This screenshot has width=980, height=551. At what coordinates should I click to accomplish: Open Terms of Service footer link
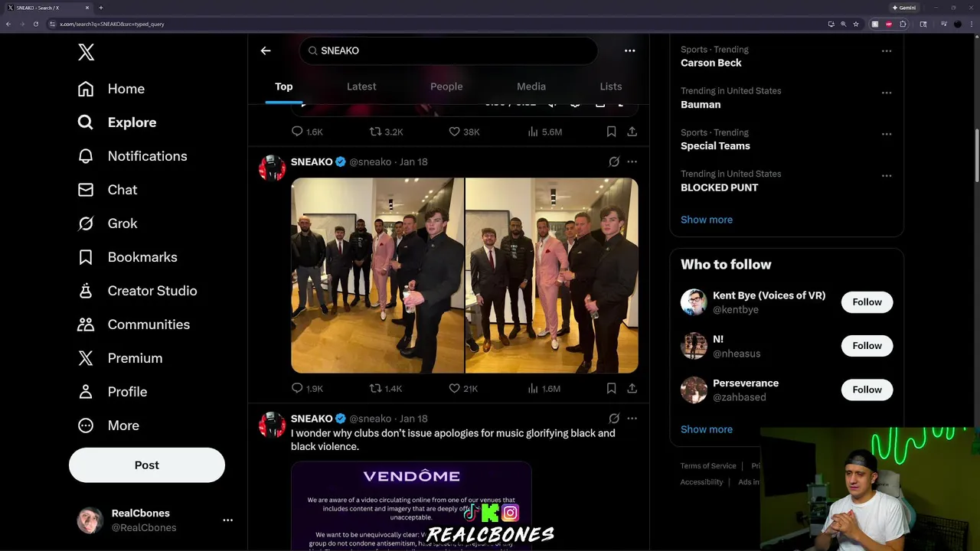tap(708, 466)
